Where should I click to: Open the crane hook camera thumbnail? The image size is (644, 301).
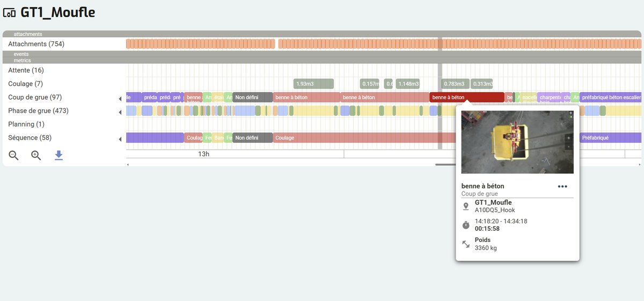(x=517, y=142)
